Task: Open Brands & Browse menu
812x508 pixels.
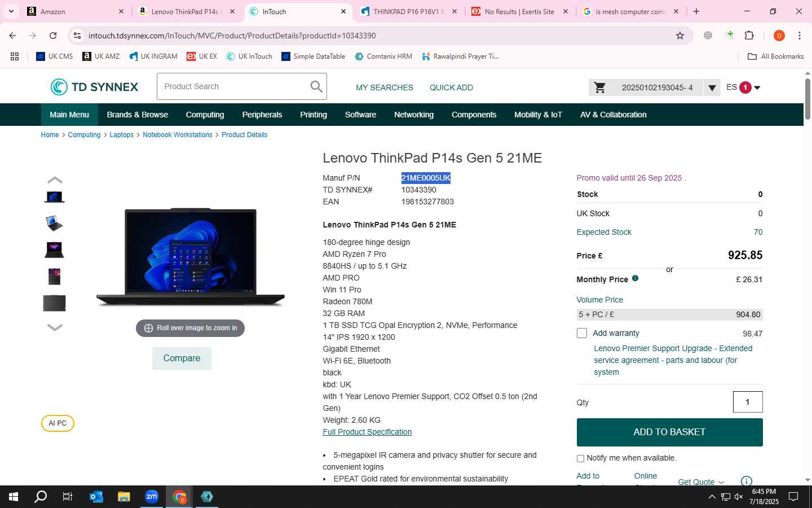Action: pos(138,115)
